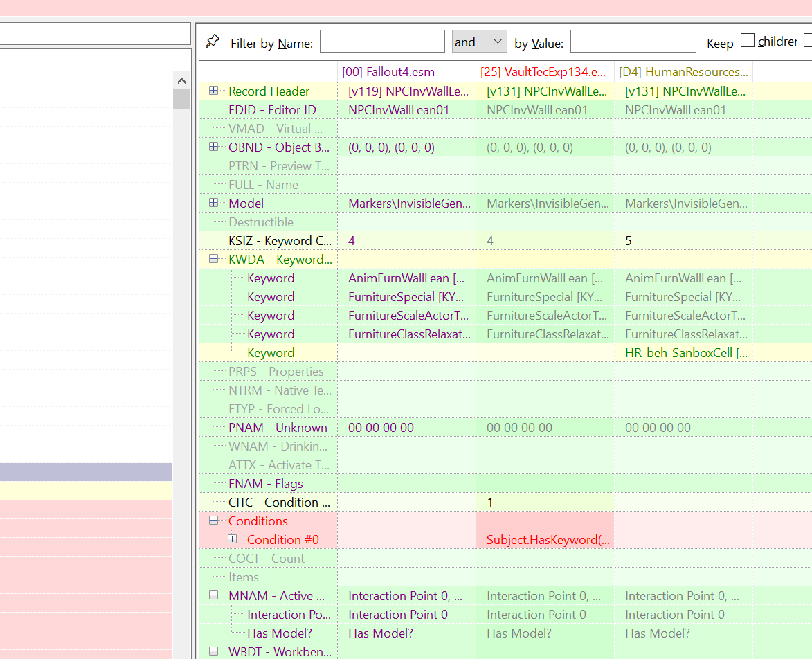Click OBND value (0, 0, 0) in Fallout4.esm

click(x=391, y=147)
